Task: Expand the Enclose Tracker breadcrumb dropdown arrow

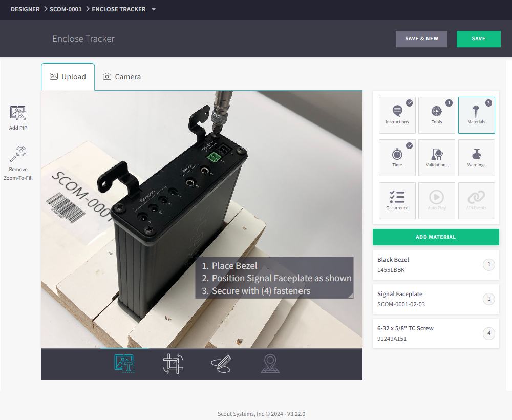Action: tap(154, 9)
